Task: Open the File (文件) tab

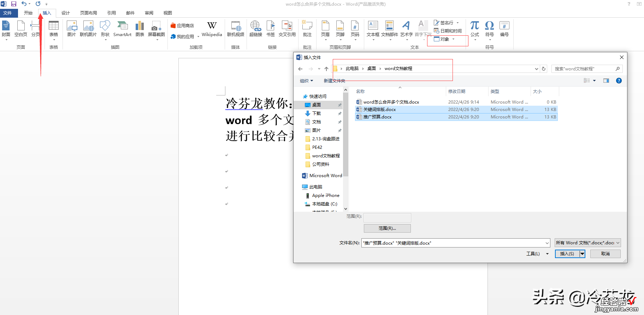Action: (x=7, y=13)
